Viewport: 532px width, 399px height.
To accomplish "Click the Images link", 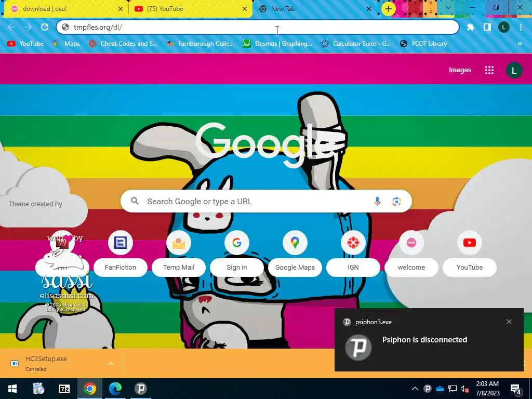I will coord(460,70).
